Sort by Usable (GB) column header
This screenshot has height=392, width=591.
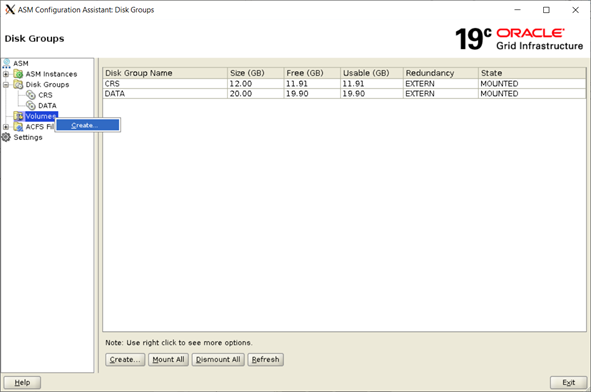[372, 73]
